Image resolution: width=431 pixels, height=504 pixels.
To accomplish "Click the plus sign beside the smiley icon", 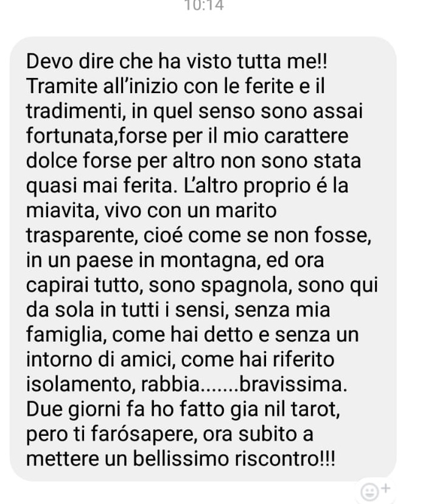I will click(385, 489).
